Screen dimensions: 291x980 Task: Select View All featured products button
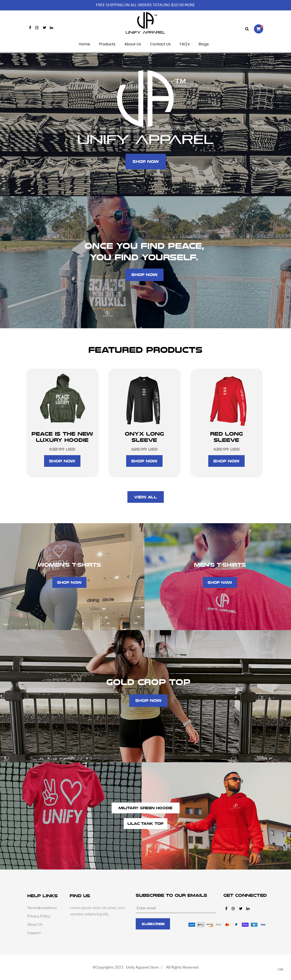pyautogui.click(x=145, y=497)
